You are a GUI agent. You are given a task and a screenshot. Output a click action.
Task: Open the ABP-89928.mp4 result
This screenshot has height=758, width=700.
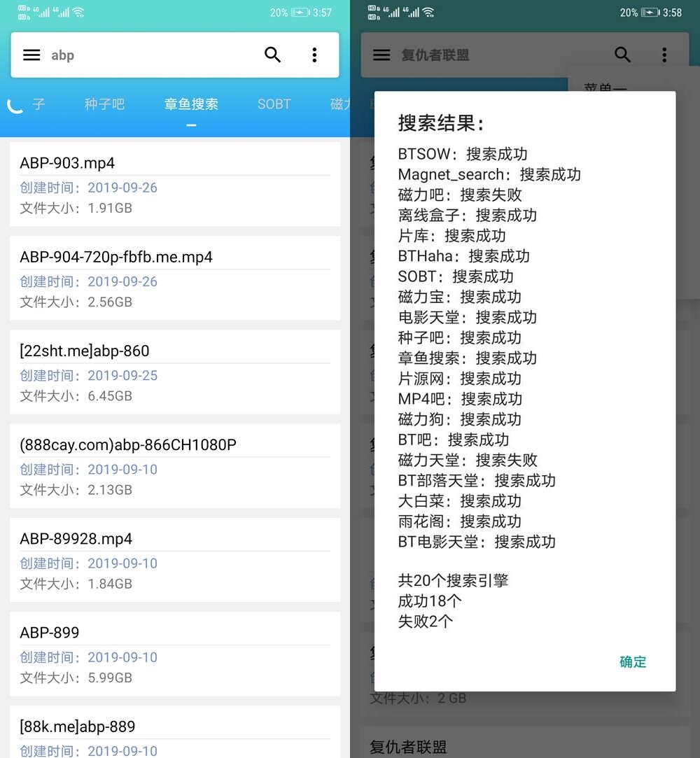click(175, 560)
